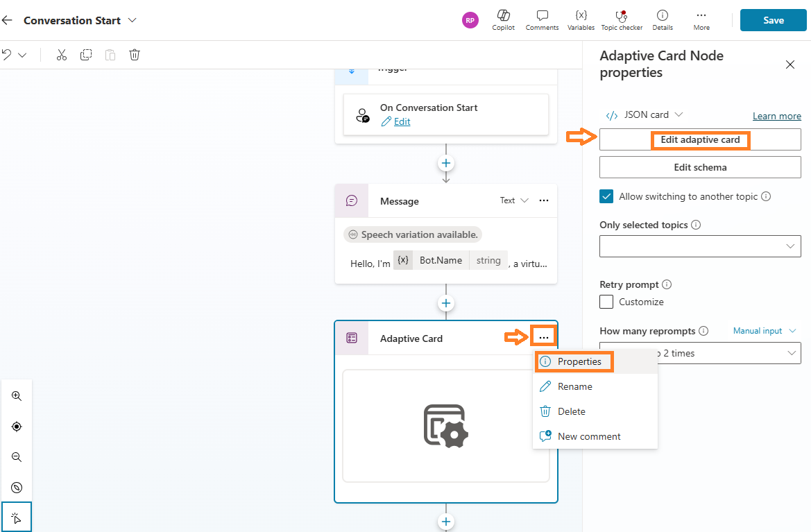Open the Learn more link
The height and width of the screenshot is (532, 811).
pyautogui.click(x=776, y=116)
